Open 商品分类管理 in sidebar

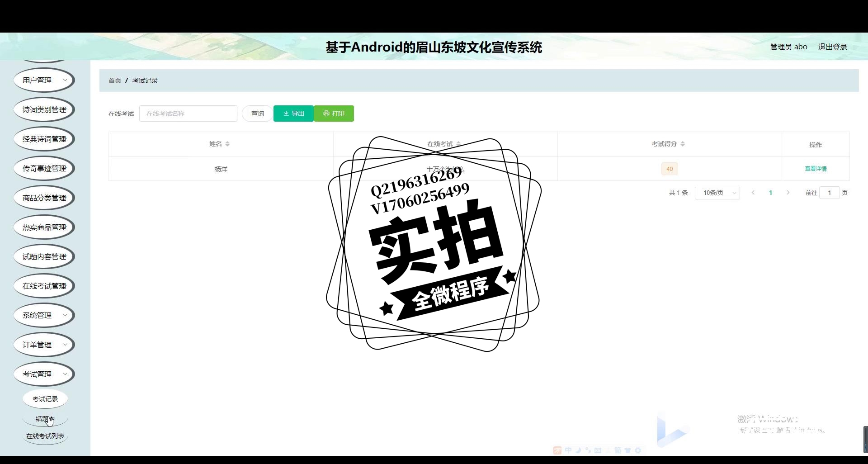point(44,198)
